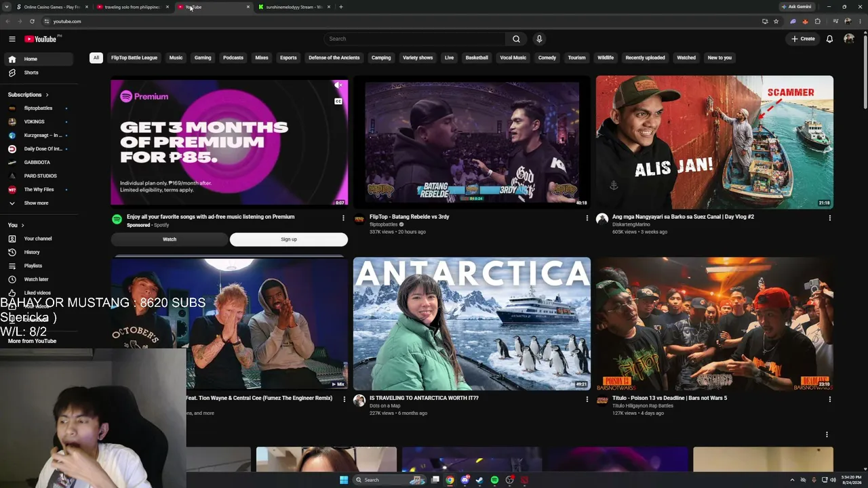
Task: Reload the page in the browser
Action: (x=32, y=21)
